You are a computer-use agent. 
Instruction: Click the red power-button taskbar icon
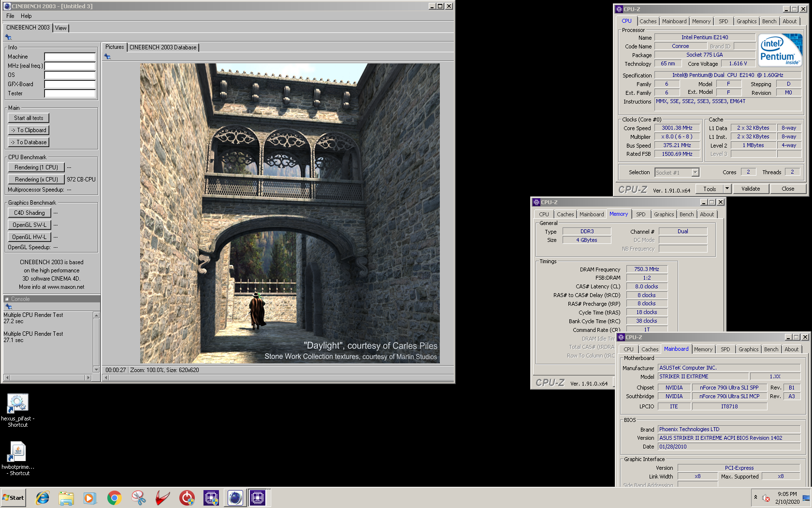pyautogui.click(x=187, y=498)
